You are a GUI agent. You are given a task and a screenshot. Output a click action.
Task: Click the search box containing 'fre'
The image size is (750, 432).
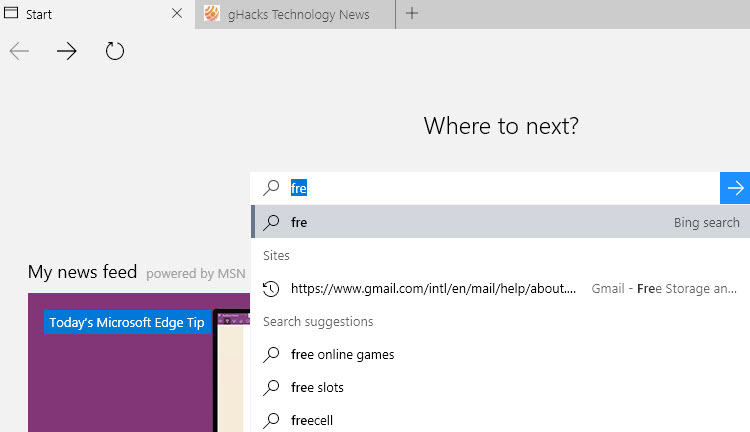[x=485, y=188]
